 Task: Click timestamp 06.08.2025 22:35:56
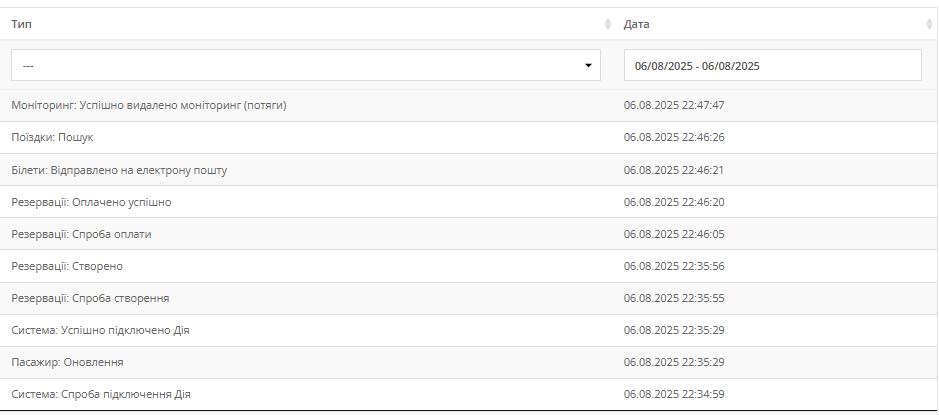(674, 266)
